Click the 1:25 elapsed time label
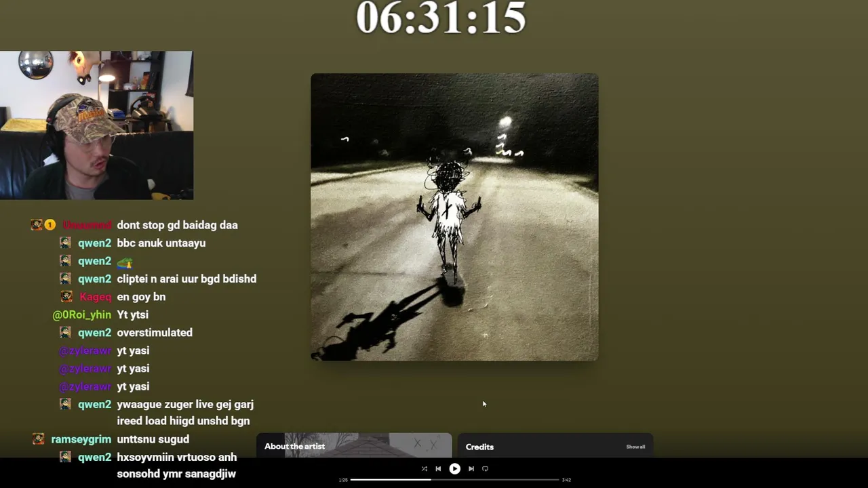Screen dimensions: 868x488 [343, 480]
